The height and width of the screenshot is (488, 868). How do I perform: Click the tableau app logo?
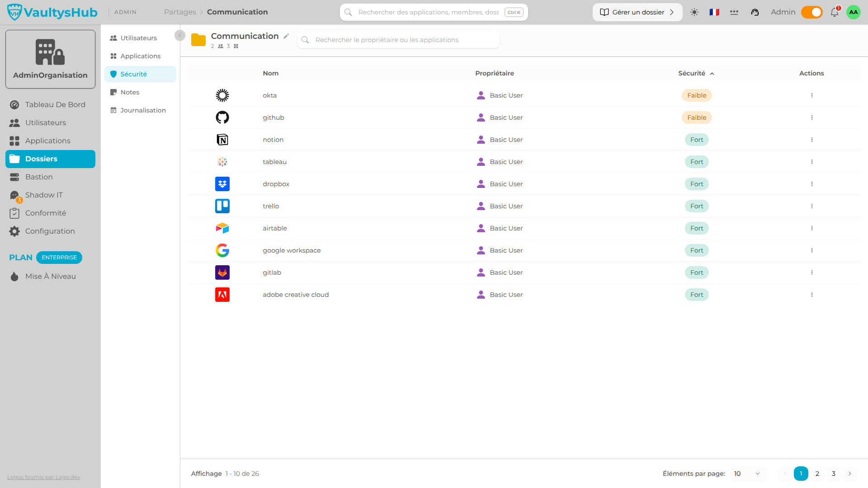222,162
